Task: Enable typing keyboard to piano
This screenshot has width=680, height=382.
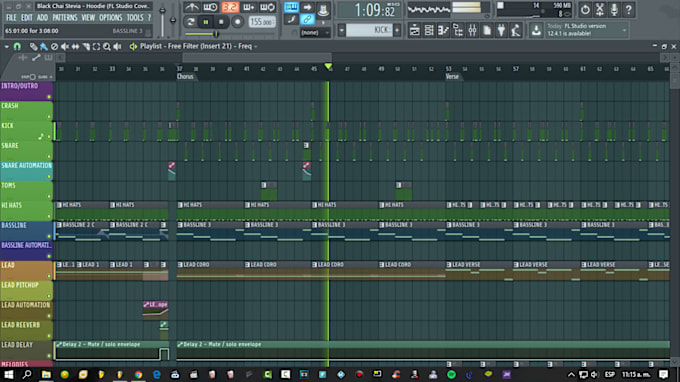Action: pos(291,7)
